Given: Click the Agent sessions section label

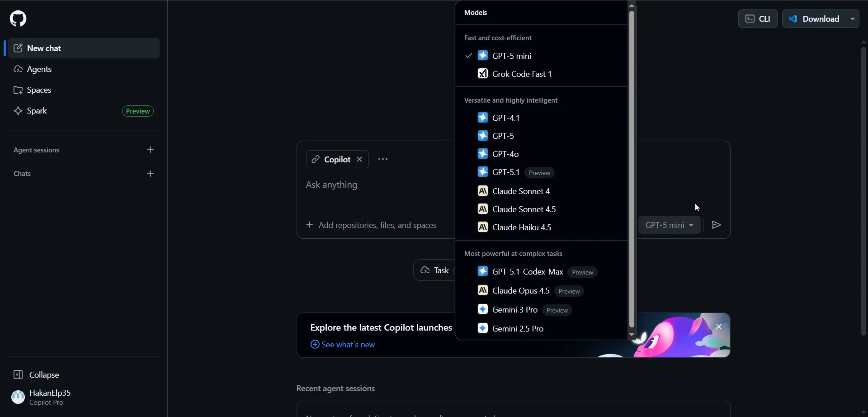Looking at the screenshot, I should click(37, 150).
